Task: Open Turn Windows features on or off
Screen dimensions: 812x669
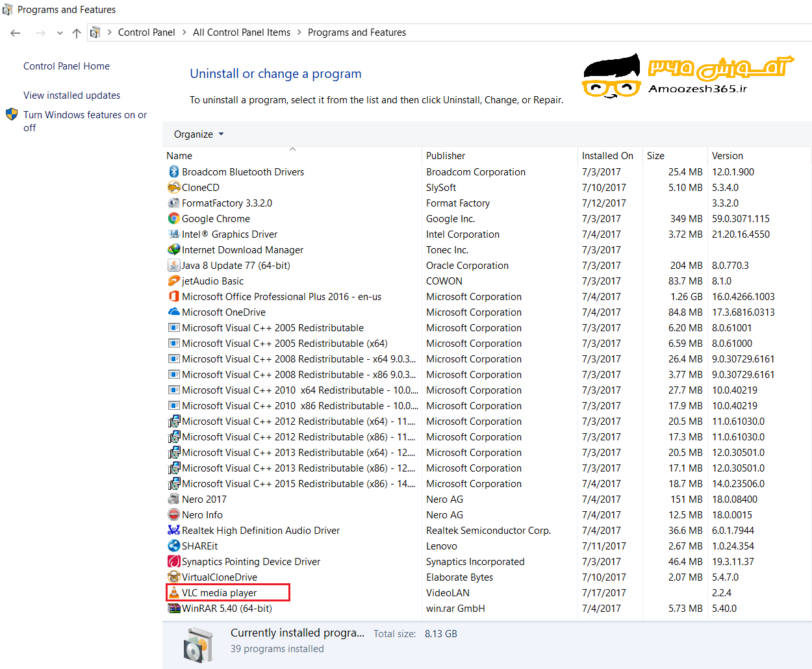Action: 85,121
